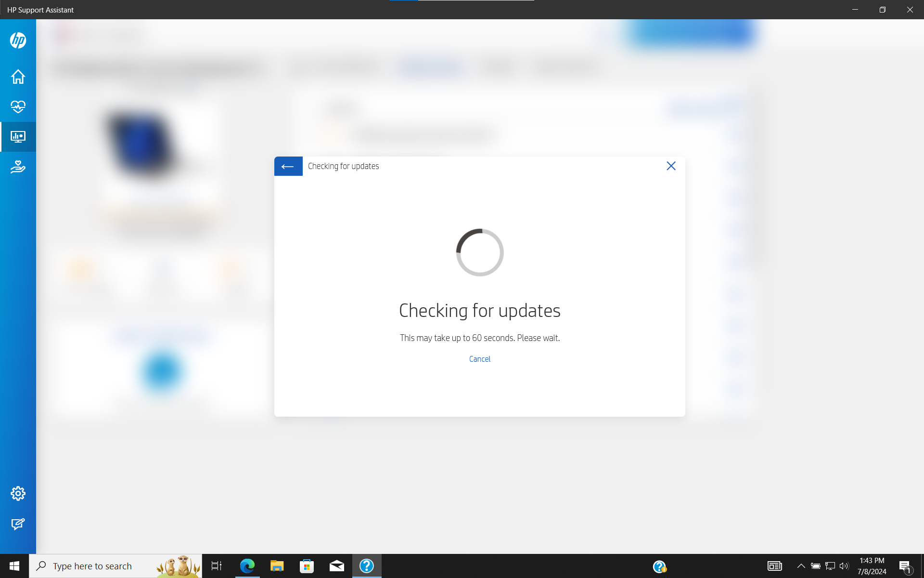The height and width of the screenshot is (578, 924).
Task: Expand the hidden system tray icons
Action: (x=801, y=566)
